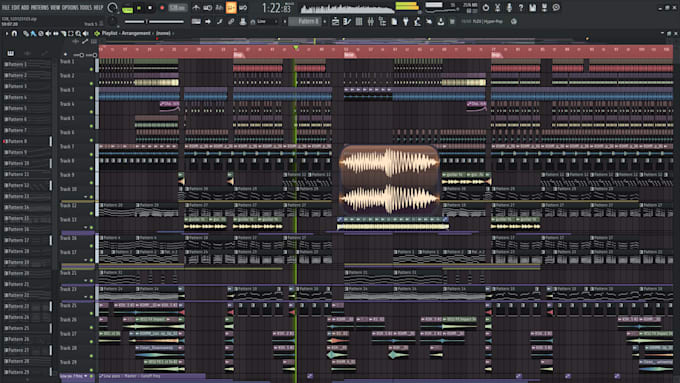Select Pattern 8 in pattern list

tap(27, 141)
